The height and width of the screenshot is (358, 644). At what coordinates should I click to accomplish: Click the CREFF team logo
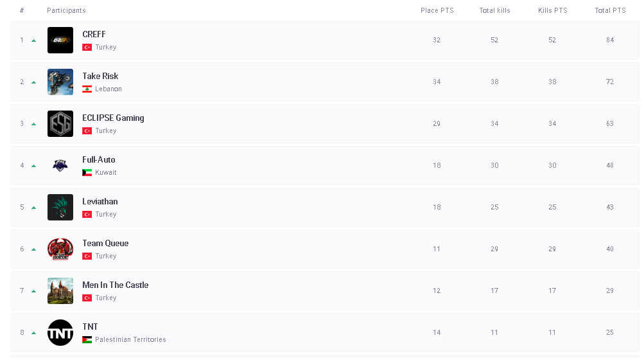[x=60, y=40]
